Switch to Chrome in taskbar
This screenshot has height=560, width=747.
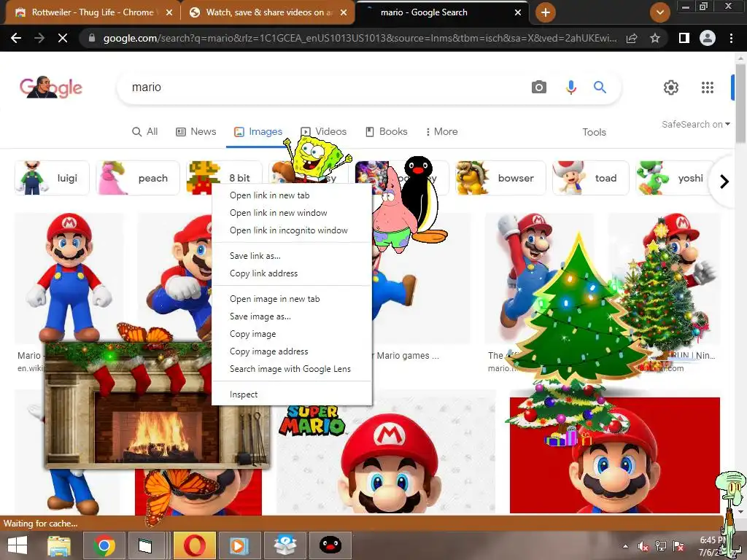104,545
